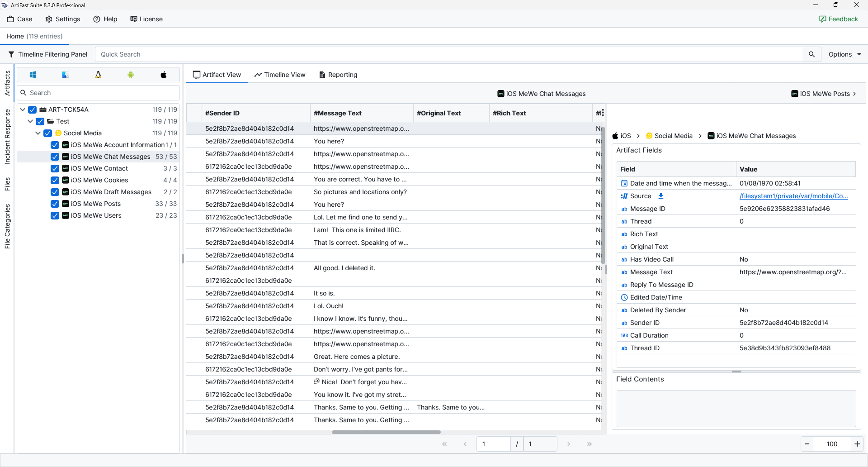
Task: Select the Apple platform filter icon
Action: click(164, 75)
